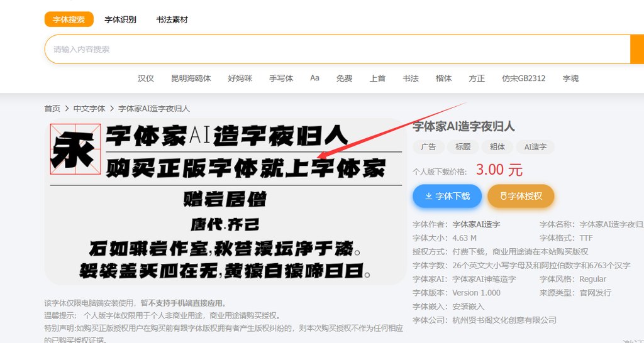Click the 字体家AI造字夜归人 title heading

point(464,126)
